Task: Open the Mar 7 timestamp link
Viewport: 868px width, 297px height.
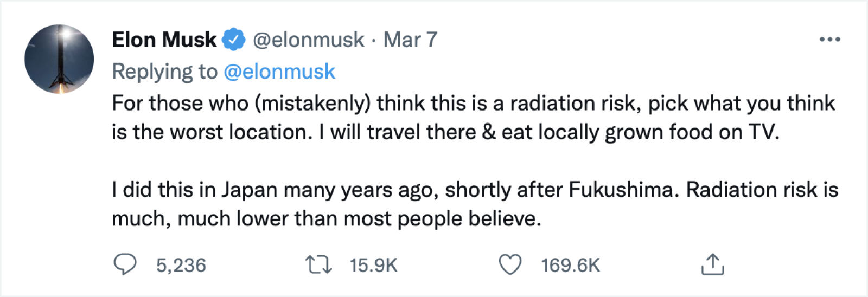Action: [410, 40]
